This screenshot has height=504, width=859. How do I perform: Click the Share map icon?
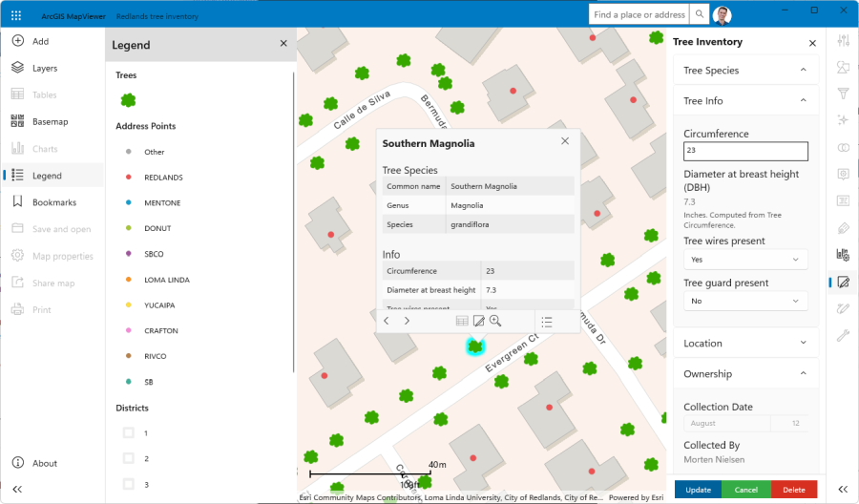pyautogui.click(x=17, y=283)
